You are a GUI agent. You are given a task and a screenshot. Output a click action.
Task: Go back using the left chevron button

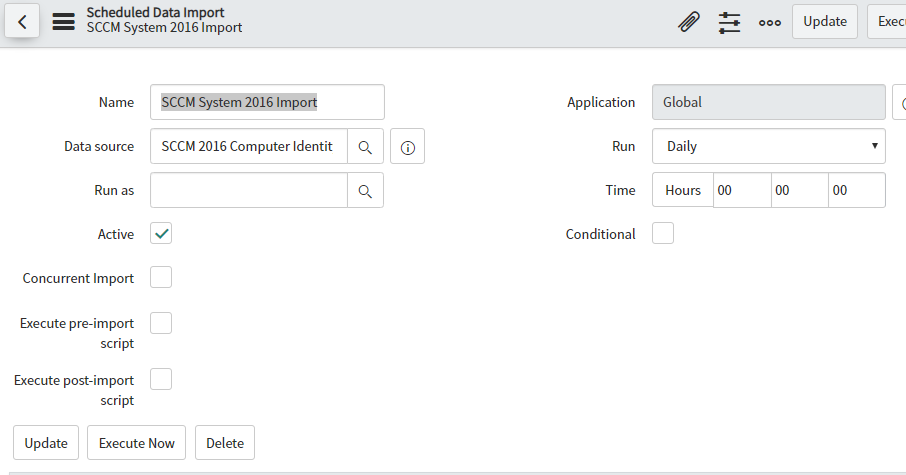(22, 21)
